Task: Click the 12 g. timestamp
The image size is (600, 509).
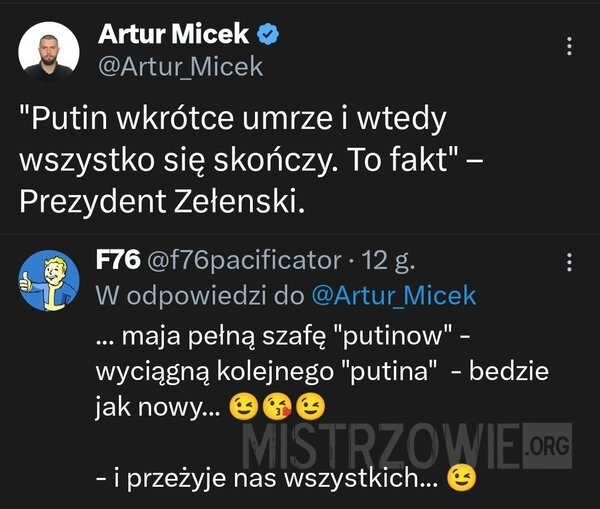Action: [x=388, y=261]
